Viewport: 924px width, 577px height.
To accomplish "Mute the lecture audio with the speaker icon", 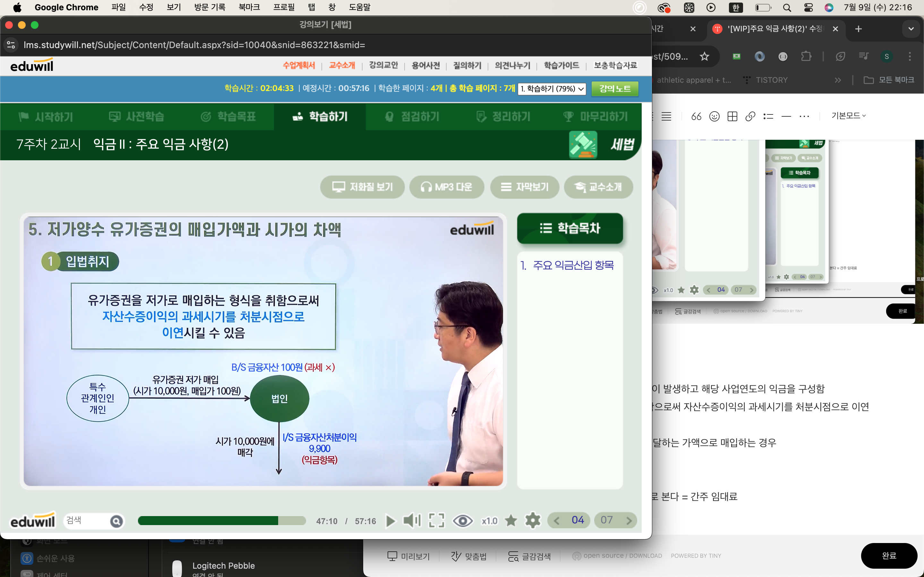I will click(x=412, y=521).
